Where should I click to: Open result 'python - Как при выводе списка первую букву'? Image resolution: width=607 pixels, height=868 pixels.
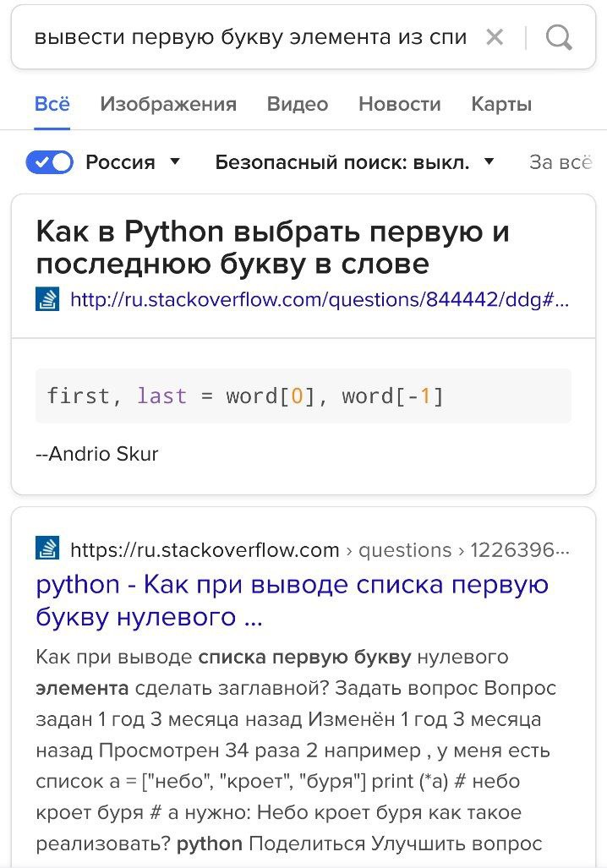pyautogui.click(x=293, y=601)
